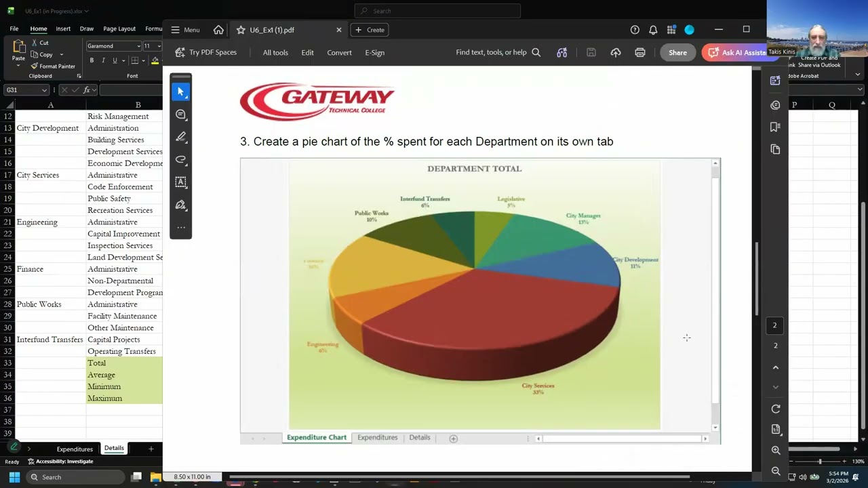Screen dimensions: 868x488
Task: Open the Acrobat account profile avatar
Action: pyautogui.click(x=690, y=30)
